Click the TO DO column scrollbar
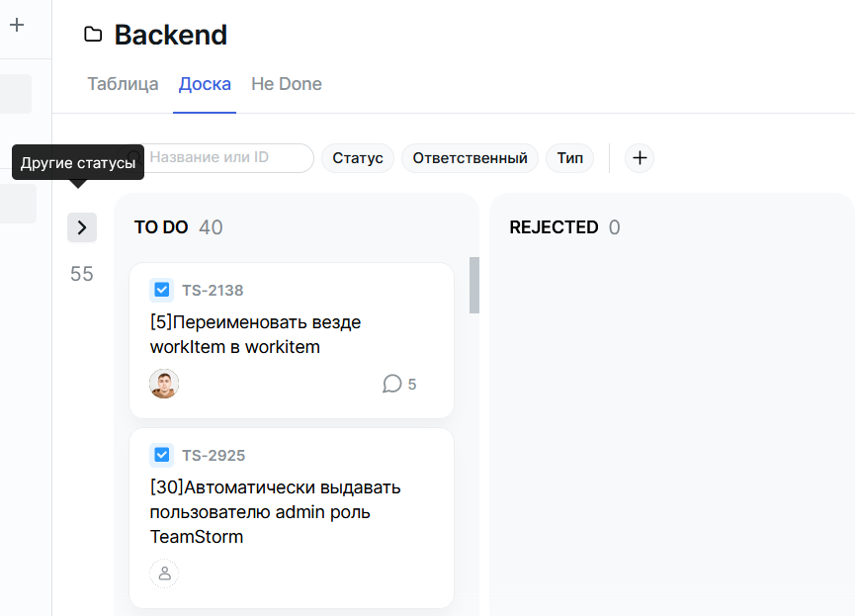The height and width of the screenshot is (616, 855). (474, 286)
